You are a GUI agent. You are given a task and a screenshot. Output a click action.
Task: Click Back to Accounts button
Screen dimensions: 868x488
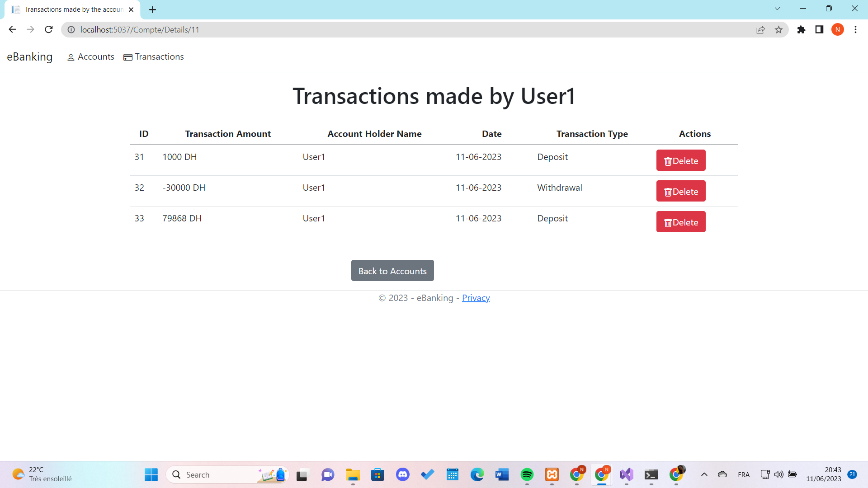(392, 271)
